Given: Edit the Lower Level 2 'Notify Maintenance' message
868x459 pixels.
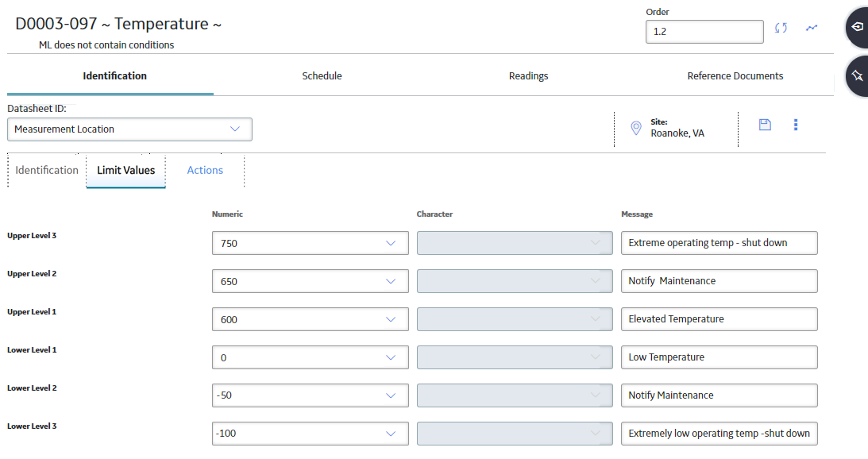Looking at the screenshot, I should pyautogui.click(x=719, y=395).
